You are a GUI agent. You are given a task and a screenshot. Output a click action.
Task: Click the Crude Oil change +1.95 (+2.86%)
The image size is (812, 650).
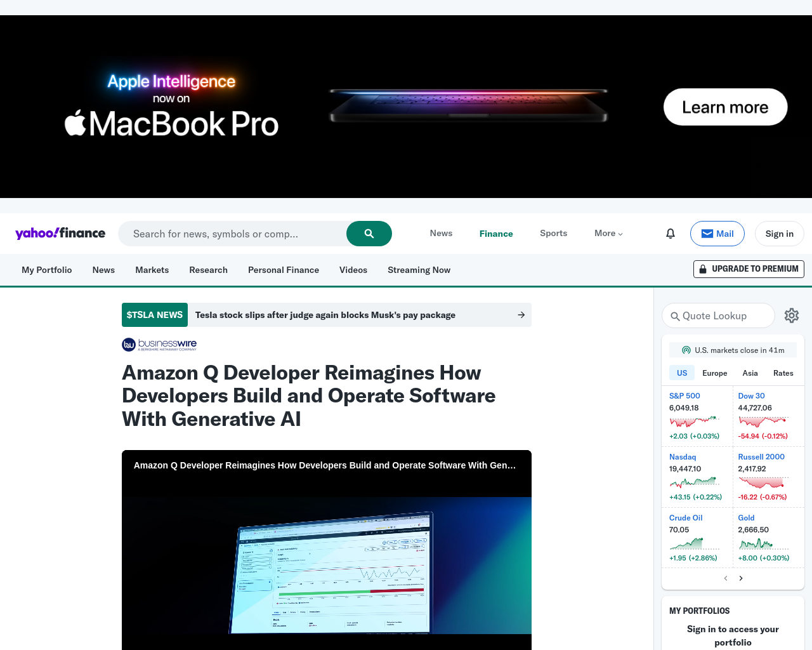point(693,558)
